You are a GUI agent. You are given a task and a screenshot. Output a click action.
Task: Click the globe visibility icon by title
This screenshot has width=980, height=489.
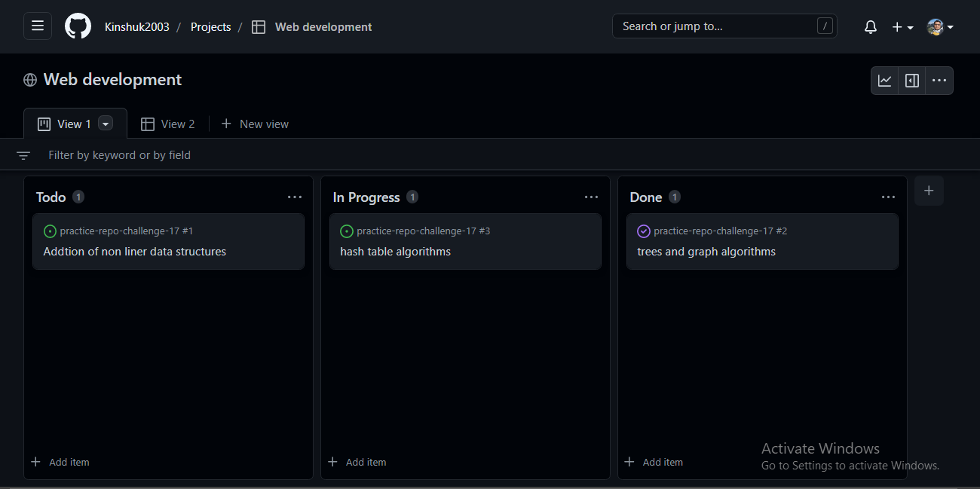(x=30, y=80)
